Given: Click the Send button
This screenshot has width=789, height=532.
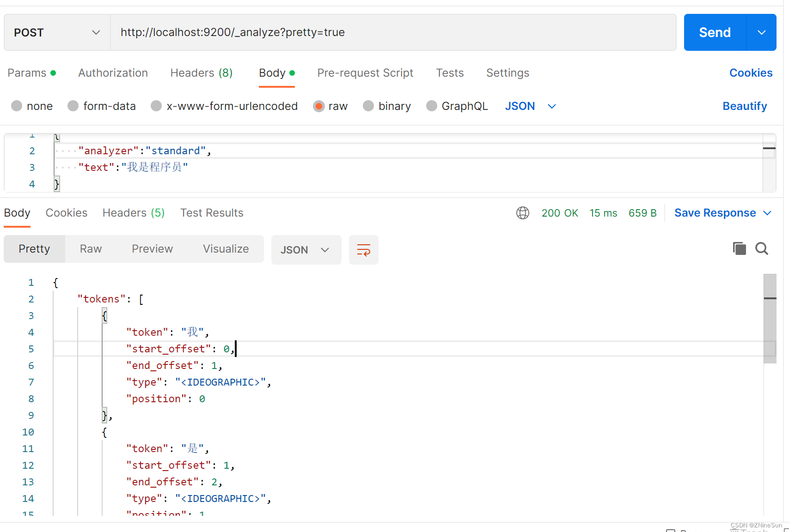Looking at the screenshot, I should 715,32.
